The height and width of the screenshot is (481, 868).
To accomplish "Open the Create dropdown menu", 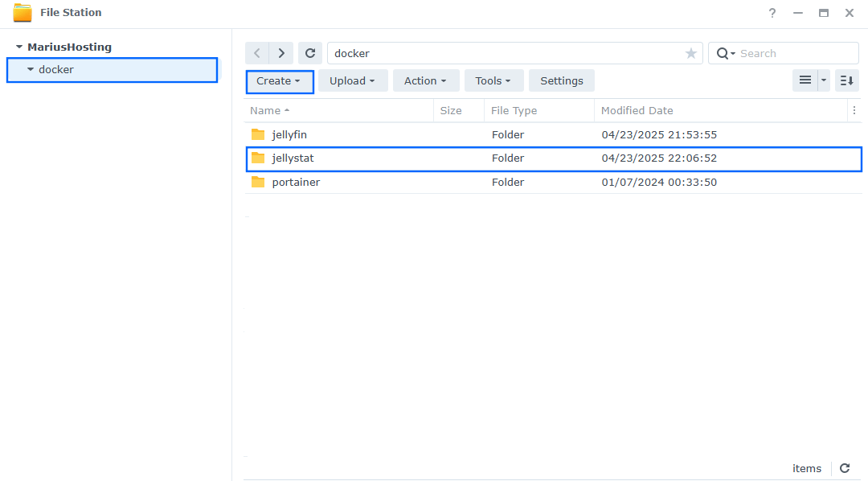I will [x=278, y=81].
